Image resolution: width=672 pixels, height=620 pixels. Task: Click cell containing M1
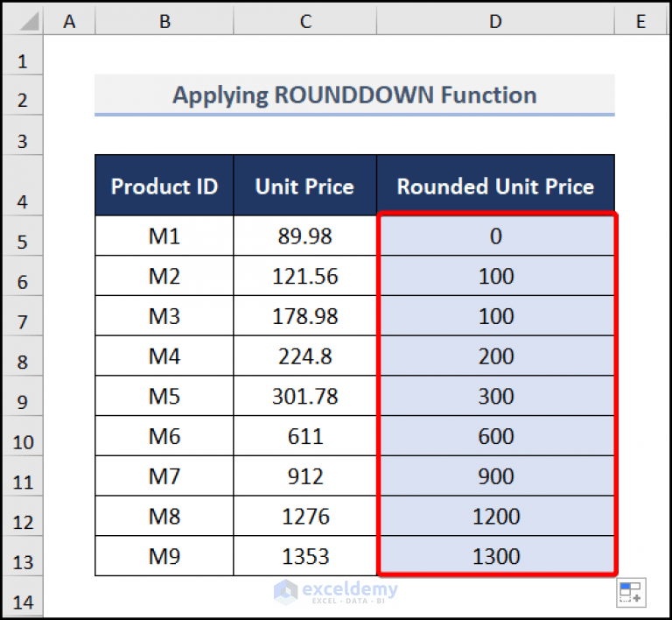coord(164,236)
